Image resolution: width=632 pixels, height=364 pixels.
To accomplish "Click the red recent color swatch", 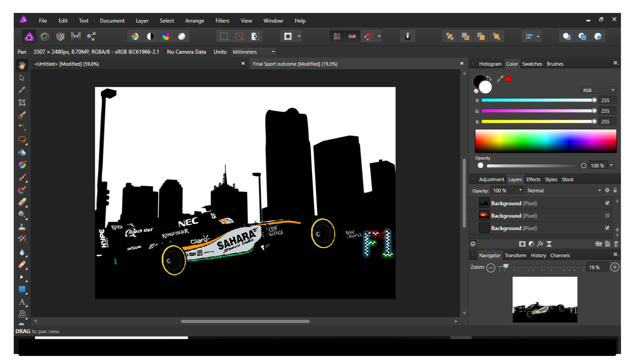I will point(509,79).
